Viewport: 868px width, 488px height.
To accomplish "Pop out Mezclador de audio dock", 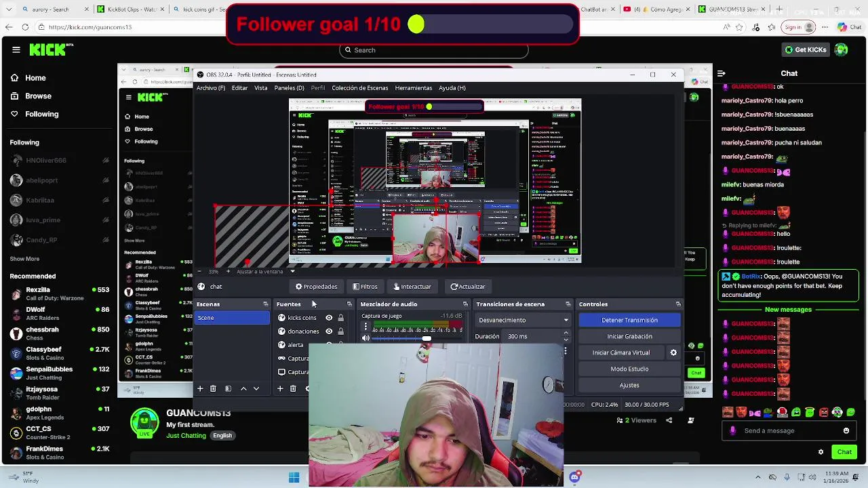I will tap(465, 304).
